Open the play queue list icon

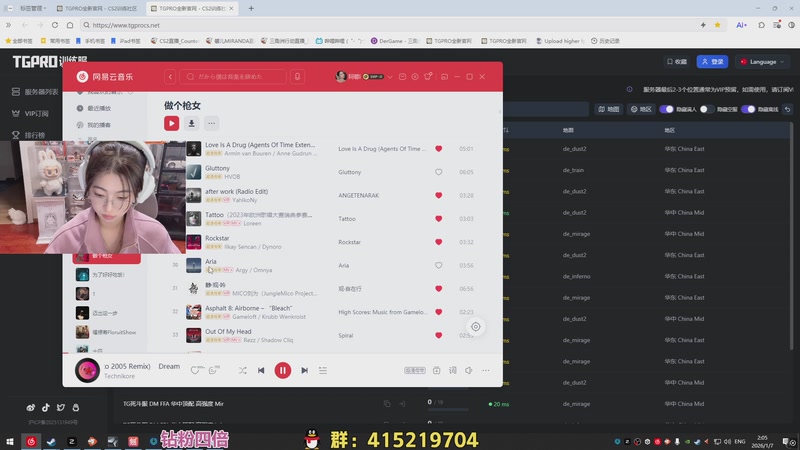pos(323,370)
